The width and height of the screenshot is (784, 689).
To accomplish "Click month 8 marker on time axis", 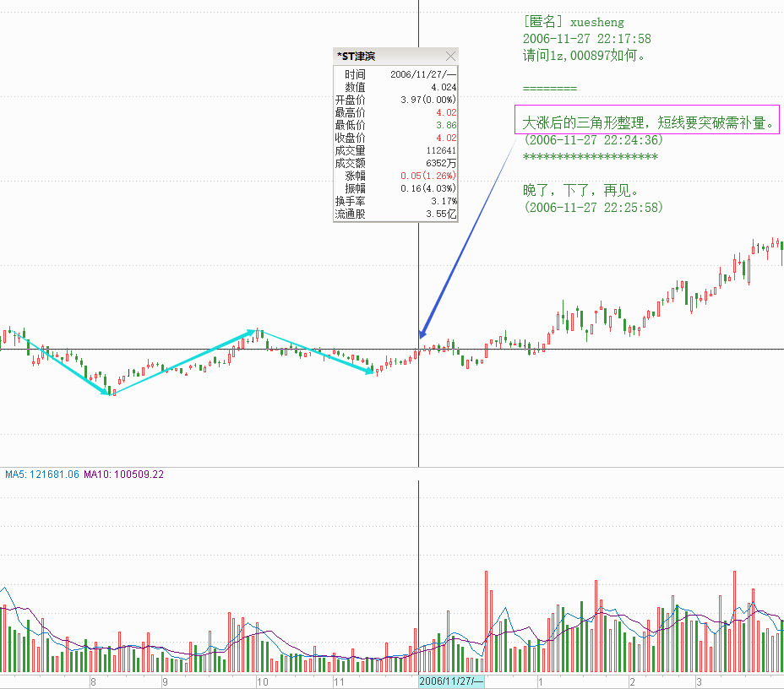I will click(x=93, y=681).
